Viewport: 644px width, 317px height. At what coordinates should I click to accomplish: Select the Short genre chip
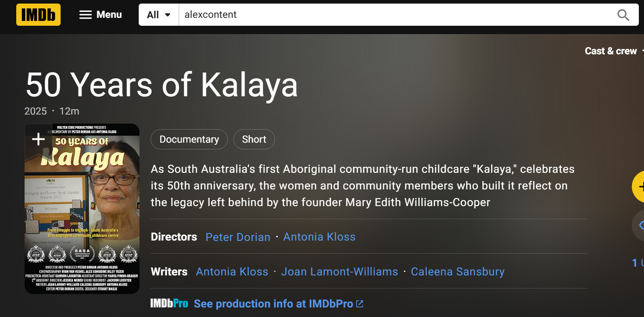tap(254, 139)
